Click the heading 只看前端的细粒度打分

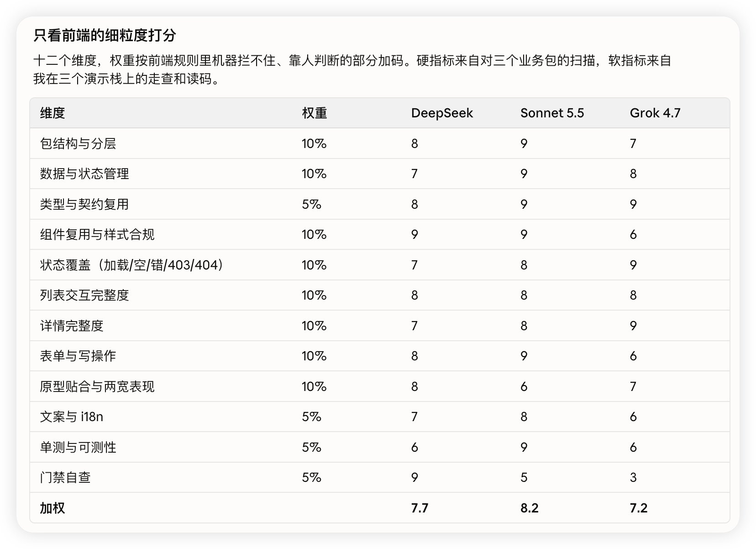point(105,35)
